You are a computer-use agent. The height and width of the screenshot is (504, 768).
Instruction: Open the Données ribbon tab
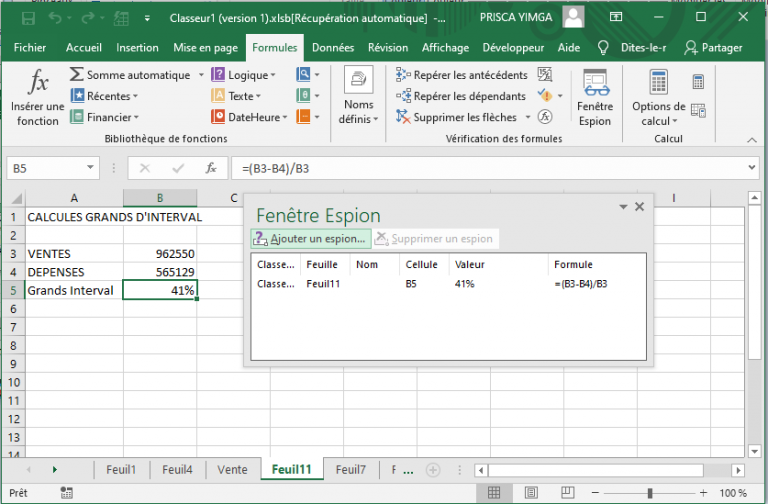coord(333,47)
